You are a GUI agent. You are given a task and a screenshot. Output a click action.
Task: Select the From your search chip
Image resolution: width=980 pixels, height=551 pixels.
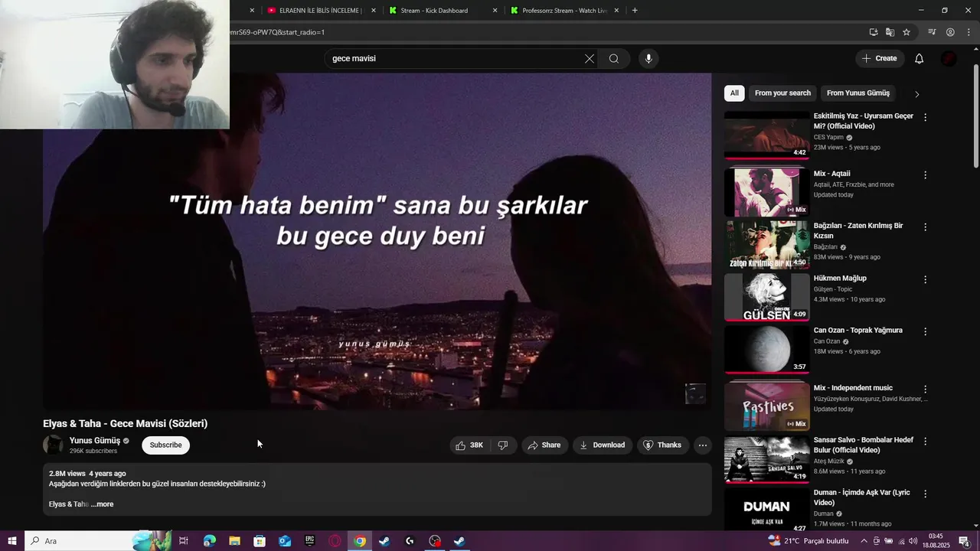[782, 93]
